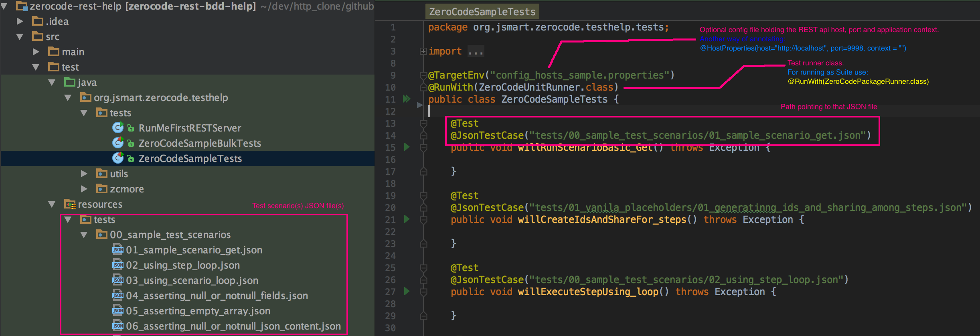Screen dimensions: 980x336
Task: Expand the utils package folder
Action: (x=84, y=174)
